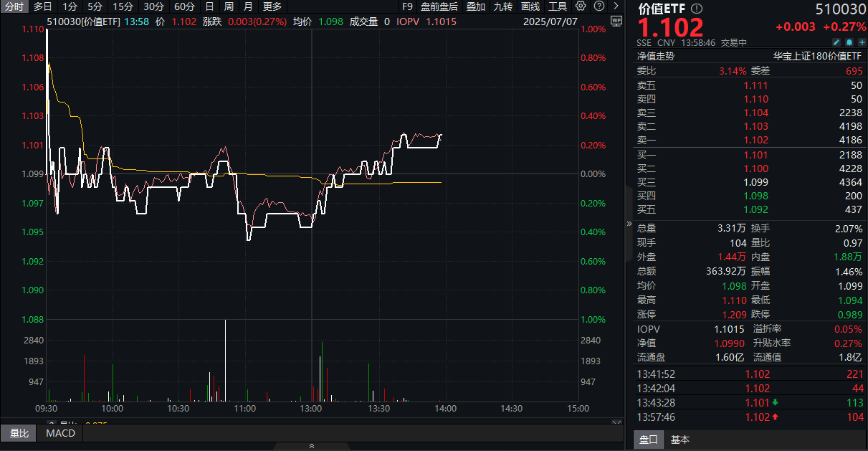Add 价值ETF to watchlist with the plus icon
Screen dimensions: 868x451
click(862, 42)
